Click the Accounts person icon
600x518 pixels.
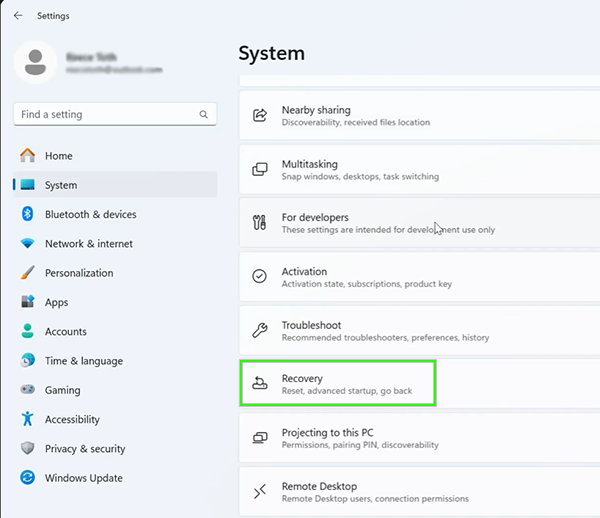[28, 331]
